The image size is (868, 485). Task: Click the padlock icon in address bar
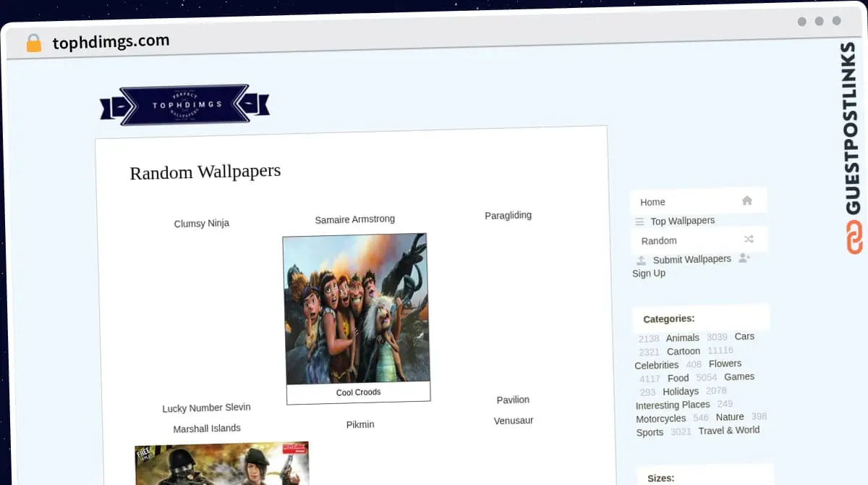[33, 43]
